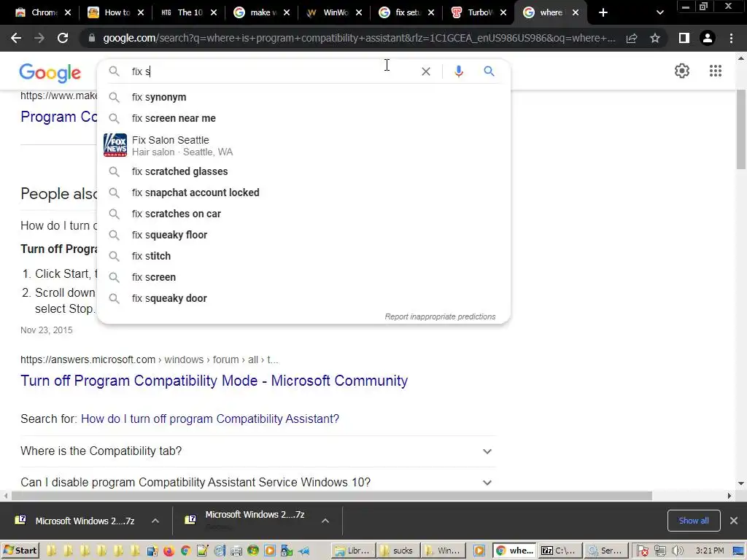Click the Google logo

pos(50,73)
